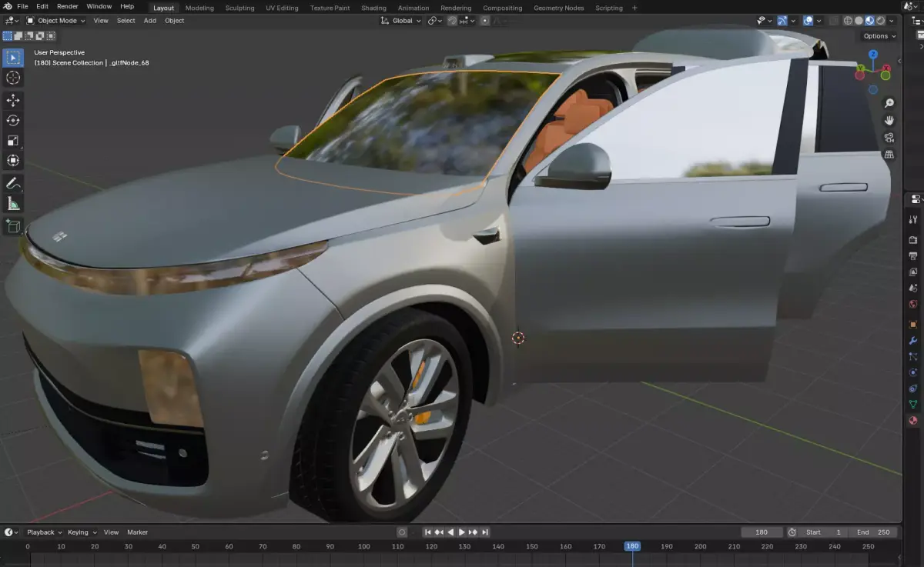Click the viewport zoom magnifier icon
The width and height of the screenshot is (924, 567).
tap(889, 103)
